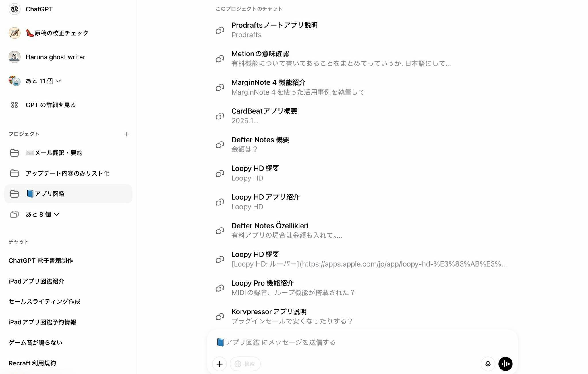
Task: Click the globe 検索 search button
Action: tap(245, 364)
